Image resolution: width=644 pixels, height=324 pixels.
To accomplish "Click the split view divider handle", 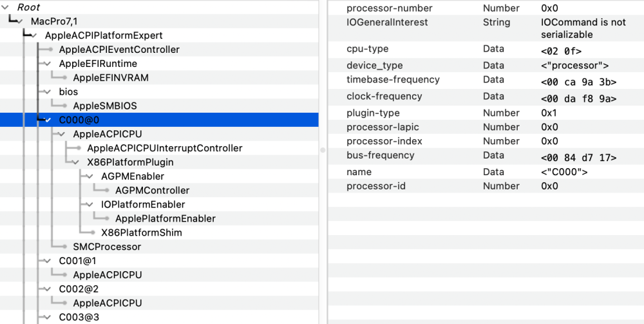I will (323, 151).
